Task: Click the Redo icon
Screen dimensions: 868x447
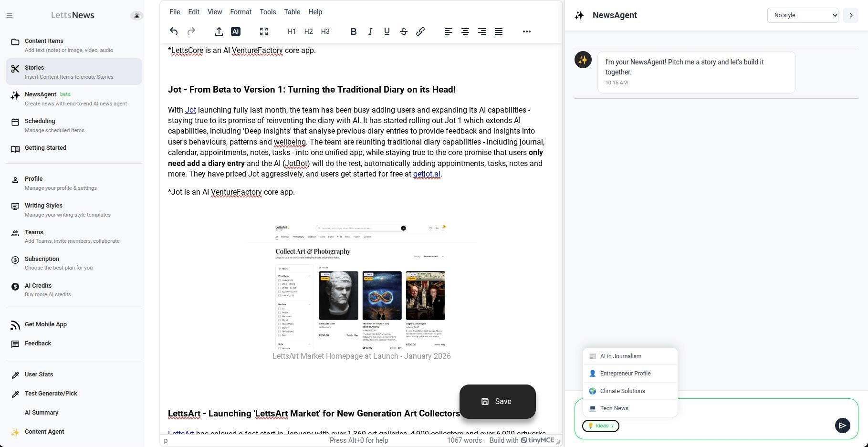Action: [191, 31]
